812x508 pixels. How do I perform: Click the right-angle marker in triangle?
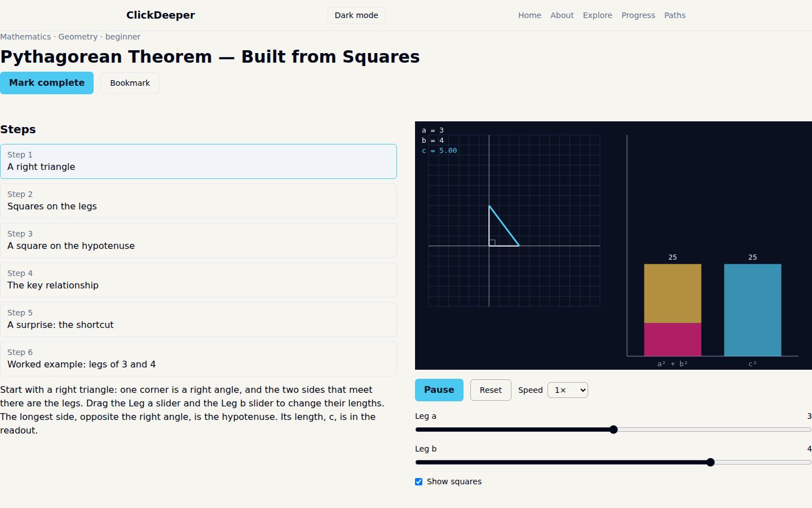tap(492, 243)
